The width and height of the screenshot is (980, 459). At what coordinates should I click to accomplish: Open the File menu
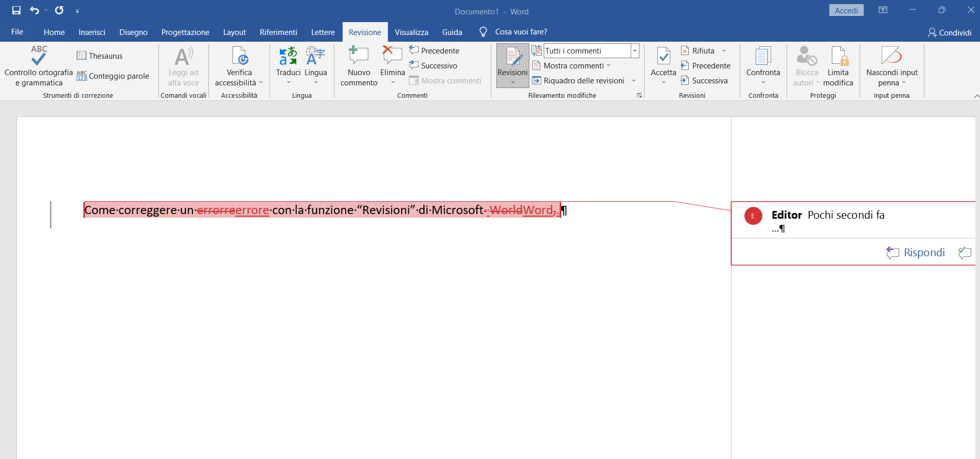click(17, 32)
